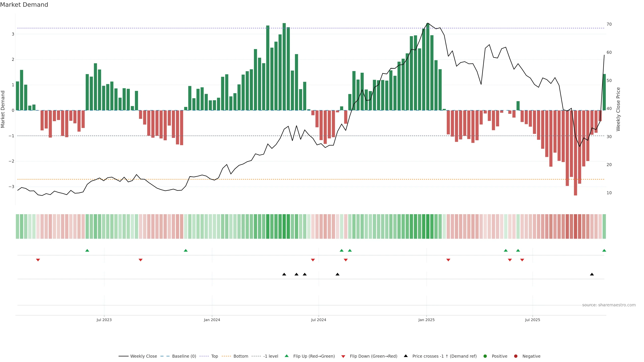
Task: Hide the -1 level series via legend
Action: pyautogui.click(x=271, y=356)
